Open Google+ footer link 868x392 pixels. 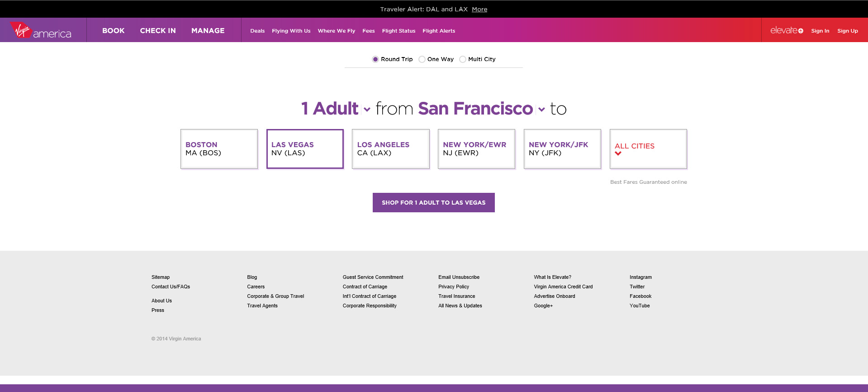coord(543,306)
